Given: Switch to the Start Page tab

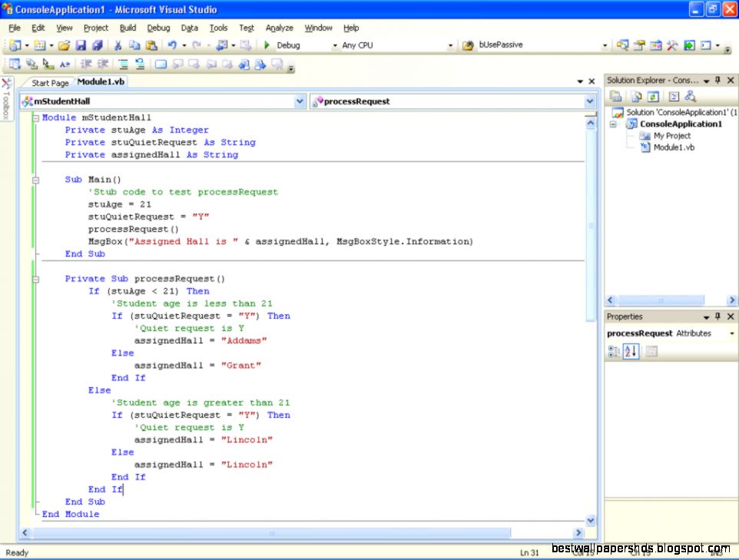Looking at the screenshot, I should (50, 83).
